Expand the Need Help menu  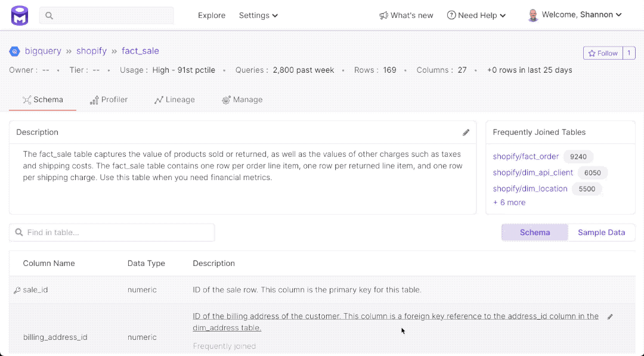pos(476,16)
